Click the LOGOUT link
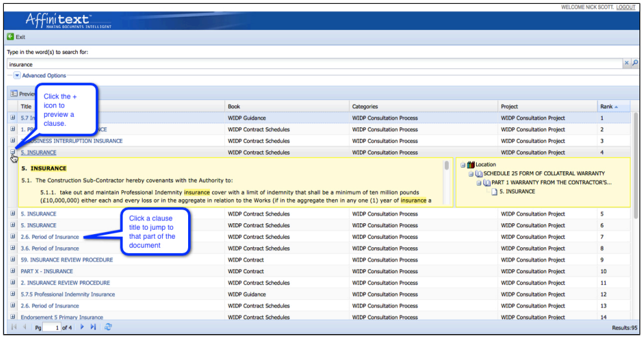Viewport: 644px width, 338px height. click(x=625, y=7)
